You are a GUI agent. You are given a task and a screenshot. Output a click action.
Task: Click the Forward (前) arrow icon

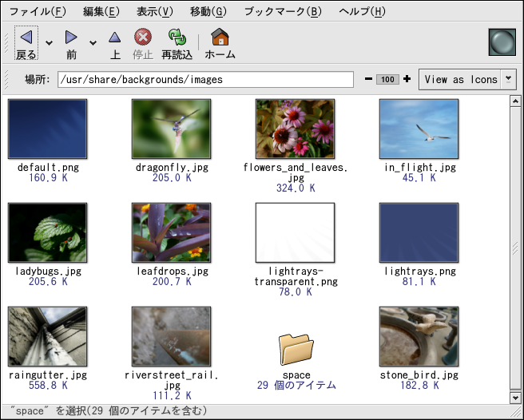(x=71, y=38)
